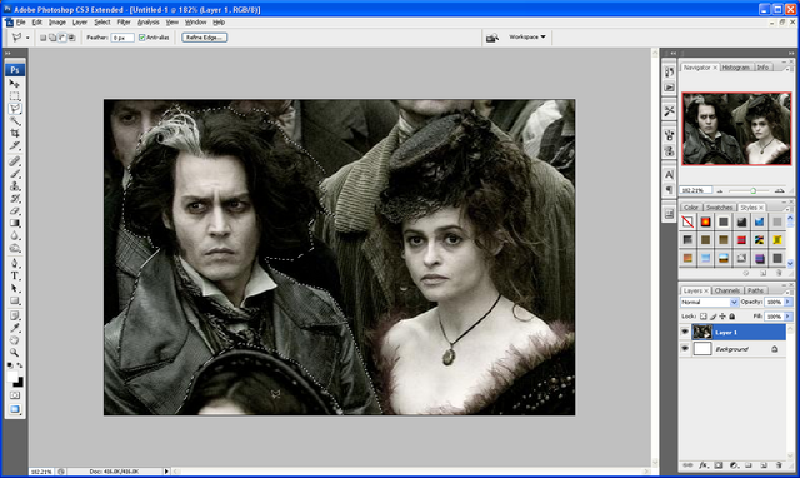Toggle Lock image pixels
The width and height of the screenshot is (800, 478).
pyautogui.click(x=713, y=316)
